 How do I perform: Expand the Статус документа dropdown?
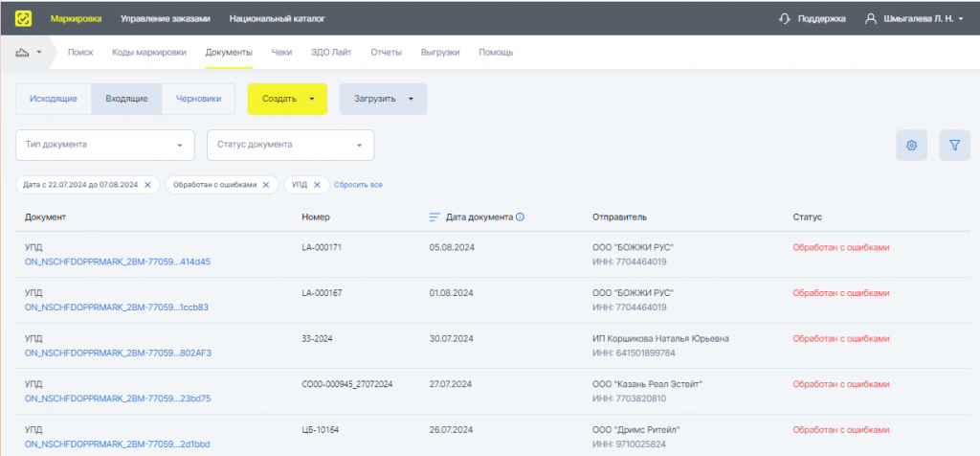point(290,145)
